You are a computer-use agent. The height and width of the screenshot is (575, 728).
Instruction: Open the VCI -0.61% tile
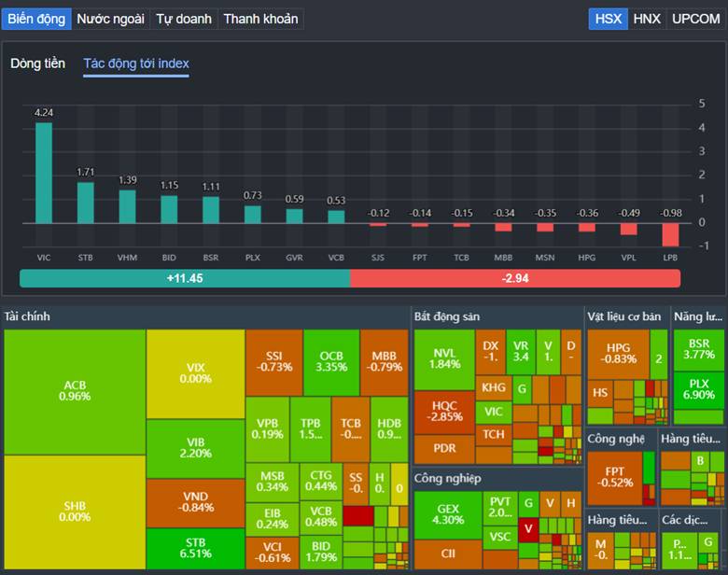coord(273,553)
